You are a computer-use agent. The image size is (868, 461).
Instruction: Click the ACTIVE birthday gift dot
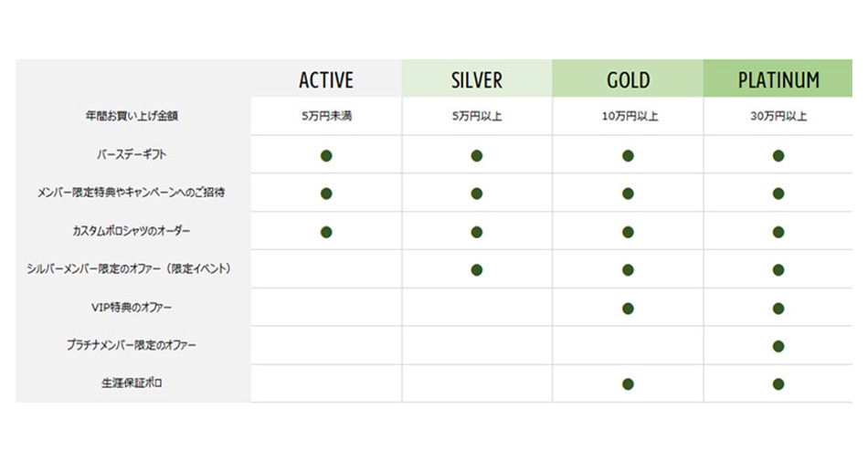coord(326,156)
